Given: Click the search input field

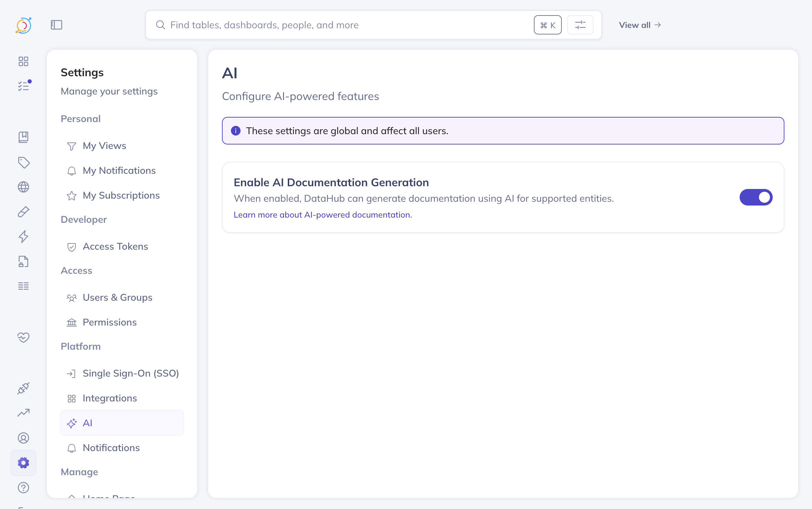Looking at the screenshot, I should (x=345, y=25).
